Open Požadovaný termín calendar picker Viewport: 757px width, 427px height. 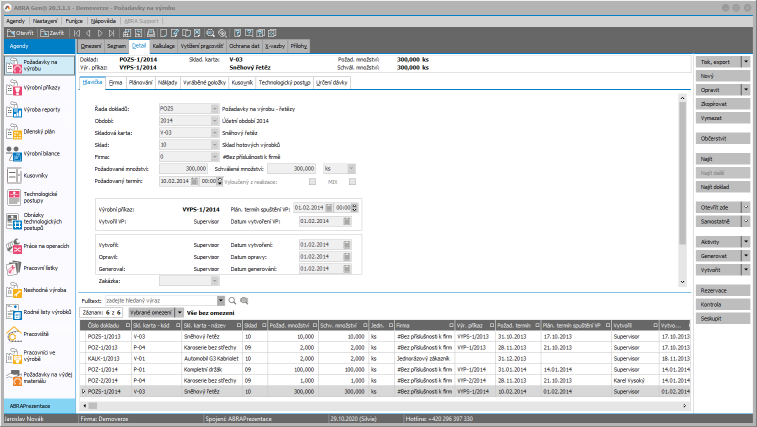pyautogui.click(x=194, y=181)
